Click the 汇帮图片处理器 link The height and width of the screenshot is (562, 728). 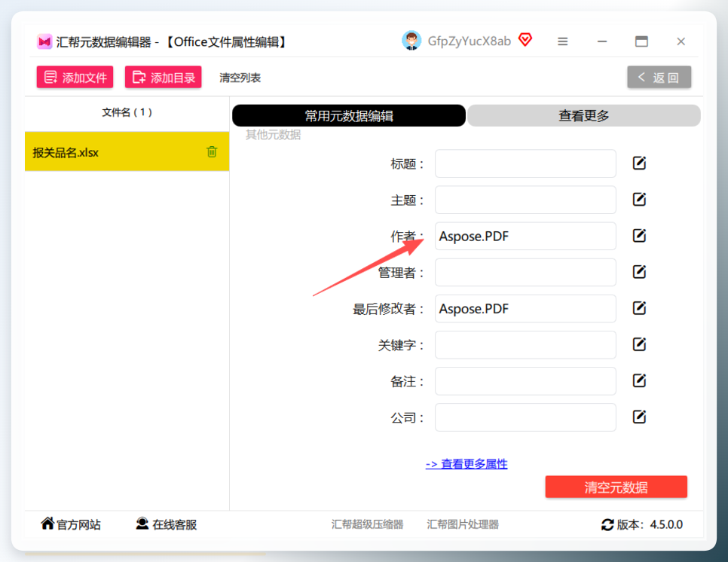coord(463,524)
